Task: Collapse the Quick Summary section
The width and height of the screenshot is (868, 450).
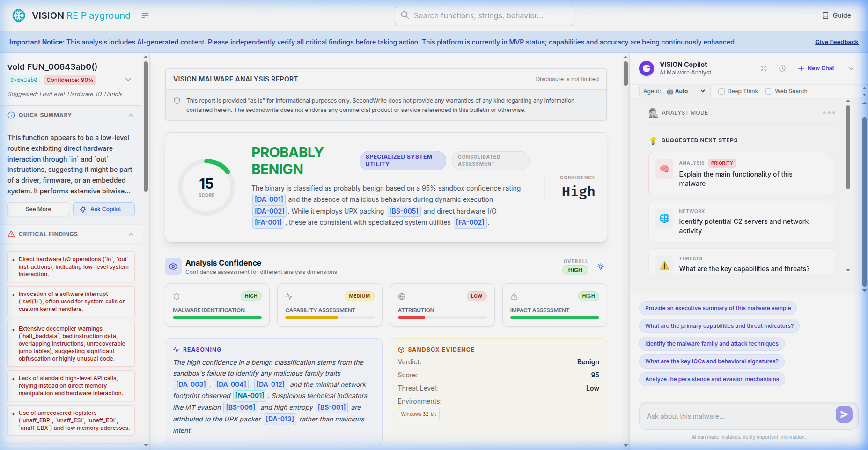Action: tap(131, 115)
